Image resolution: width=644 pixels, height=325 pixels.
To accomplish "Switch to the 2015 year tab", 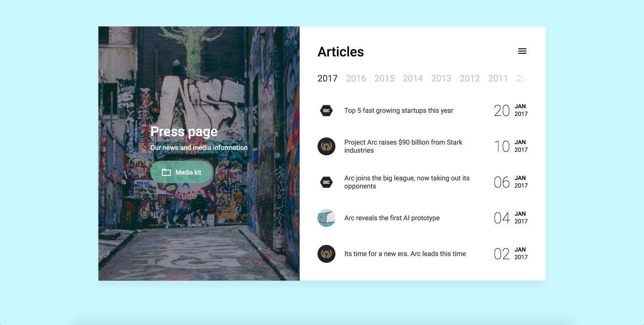I will (384, 78).
